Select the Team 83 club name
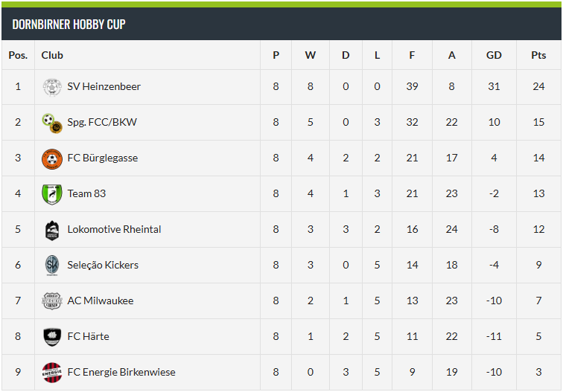Screen dimensions: 563x392 pos(86,194)
